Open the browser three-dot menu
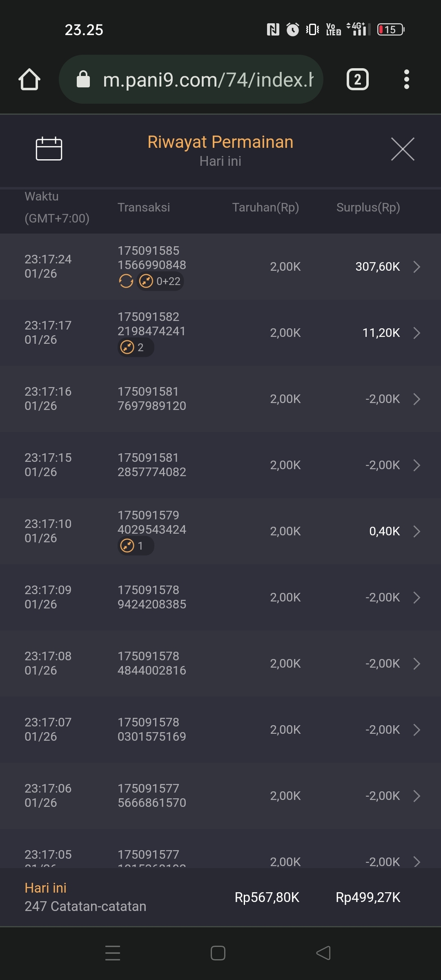441x980 pixels. tap(406, 79)
